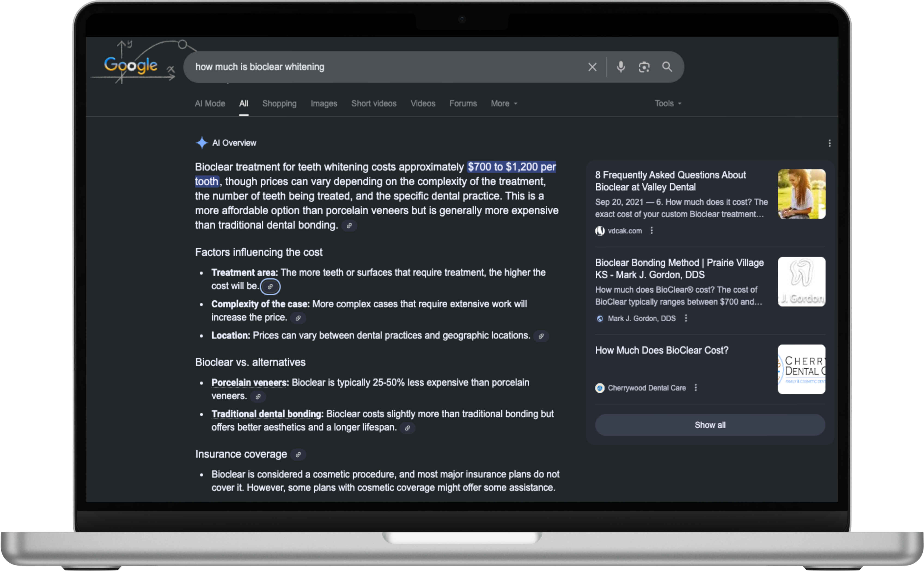Click source link icon after Treatment area

[270, 287]
